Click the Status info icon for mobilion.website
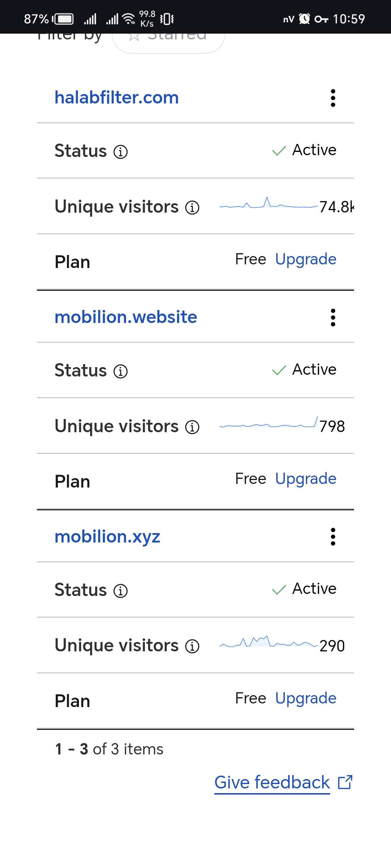Image resolution: width=391 pixels, height=868 pixels. pos(120,371)
